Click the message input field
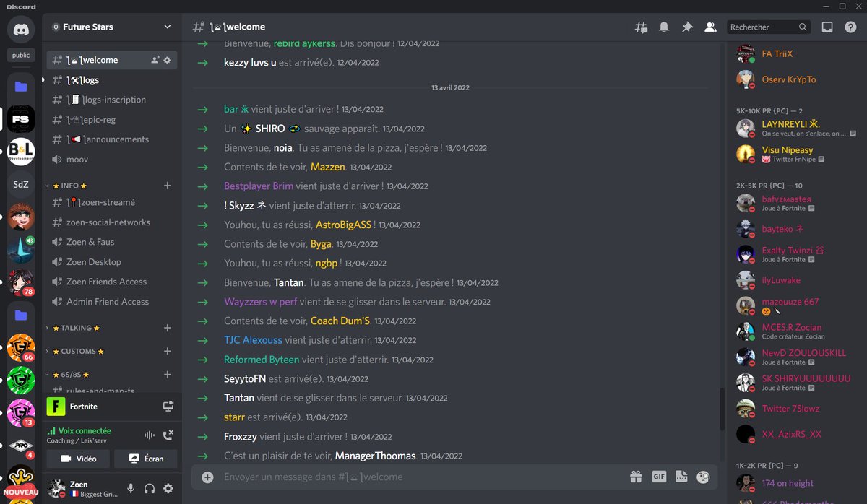 point(405,477)
